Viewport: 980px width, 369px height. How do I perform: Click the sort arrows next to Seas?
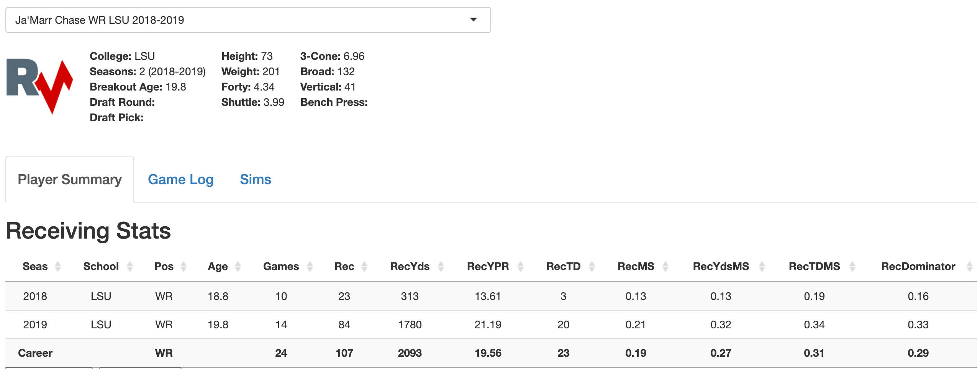coord(58,267)
